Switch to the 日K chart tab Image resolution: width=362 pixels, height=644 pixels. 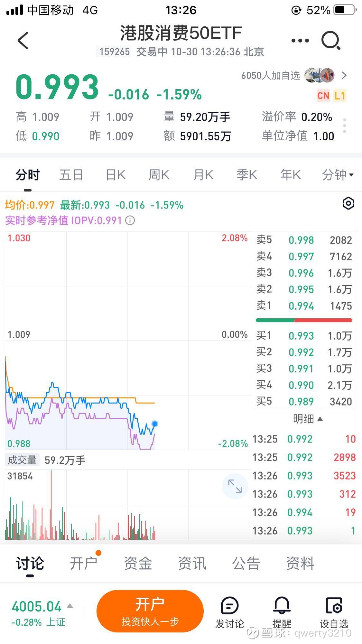pos(116,175)
